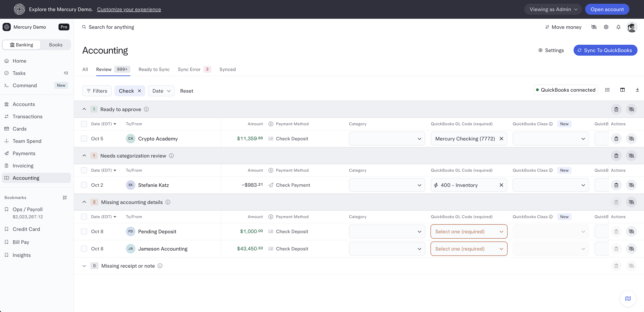Open Customize your experience link
The image size is (644, 312).
tap(129, 9)
